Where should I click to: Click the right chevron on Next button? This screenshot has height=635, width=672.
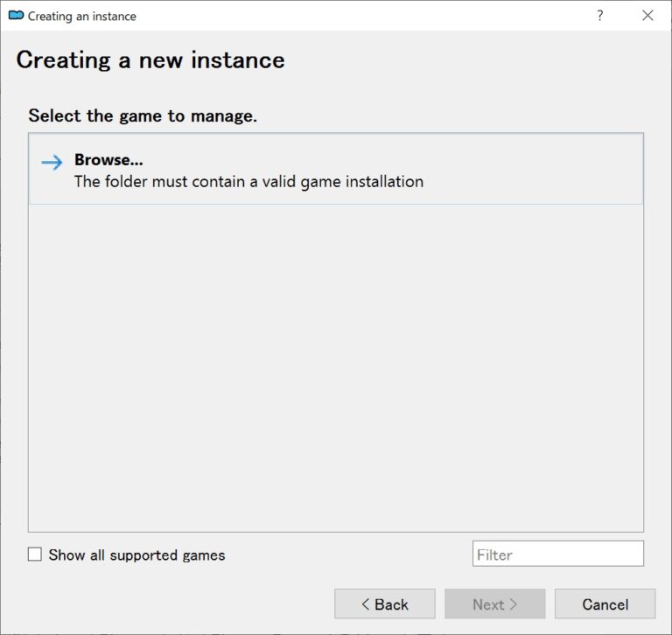(514, 604)
